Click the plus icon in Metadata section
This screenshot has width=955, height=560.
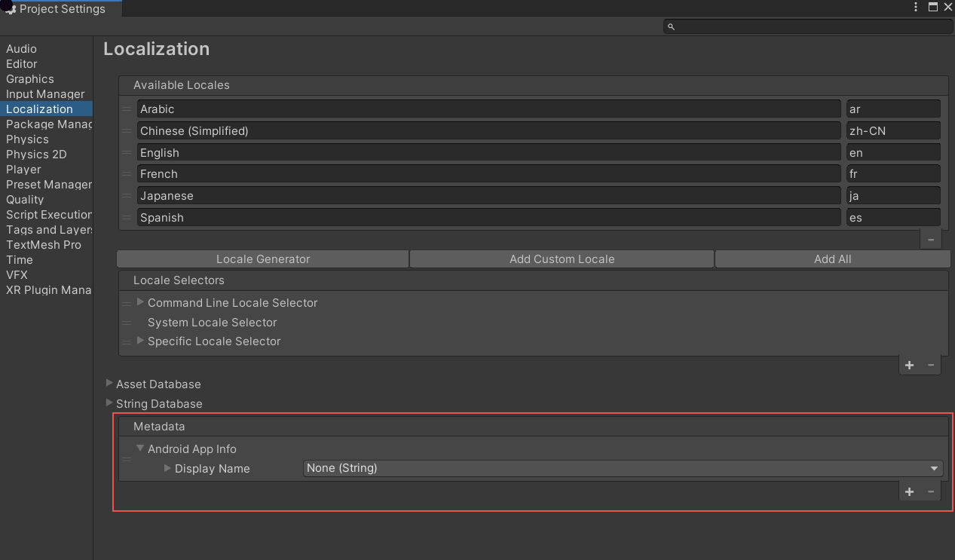909,491
